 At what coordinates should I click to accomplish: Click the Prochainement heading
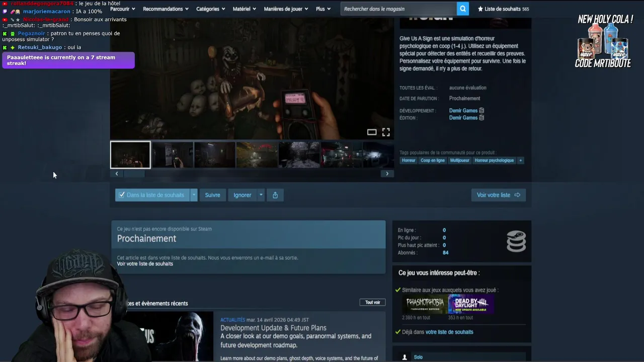point(146,238)
